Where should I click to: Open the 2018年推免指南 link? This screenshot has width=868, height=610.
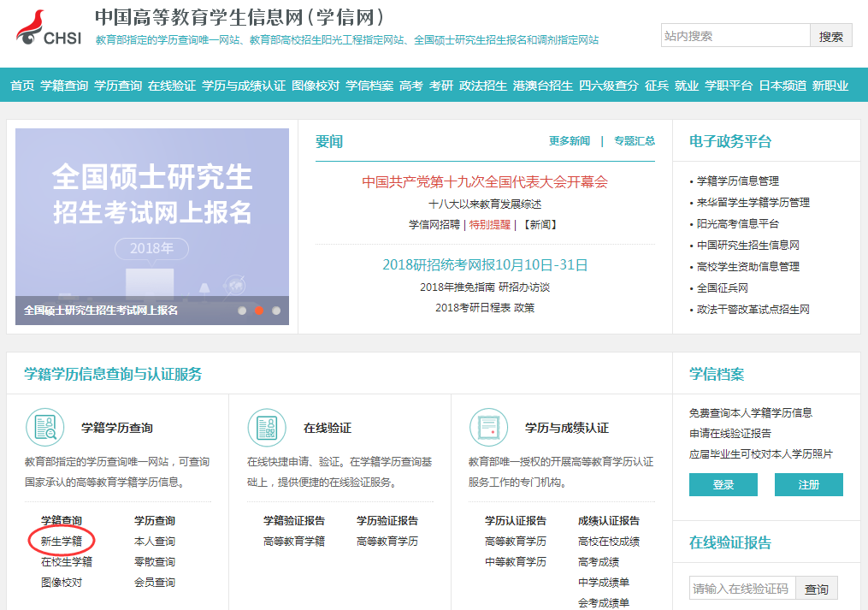pyautogui.click(x=458, y=287)
